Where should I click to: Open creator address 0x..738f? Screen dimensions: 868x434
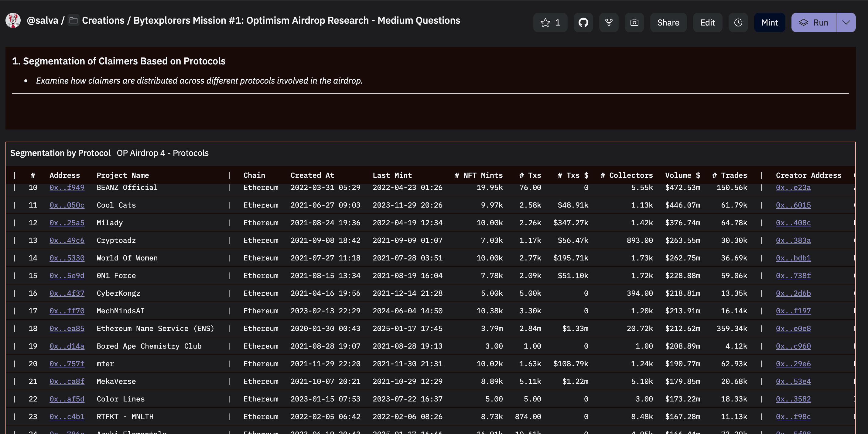click(793, 276)
